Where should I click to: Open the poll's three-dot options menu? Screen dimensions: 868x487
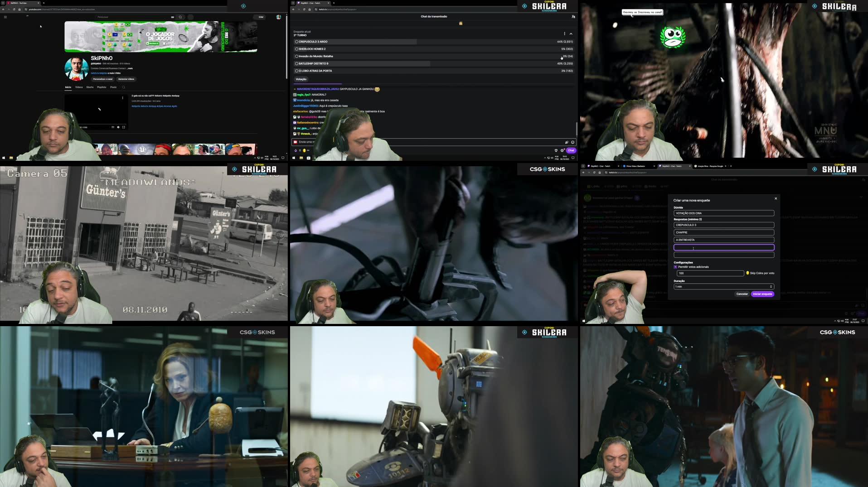click(564, 34)
